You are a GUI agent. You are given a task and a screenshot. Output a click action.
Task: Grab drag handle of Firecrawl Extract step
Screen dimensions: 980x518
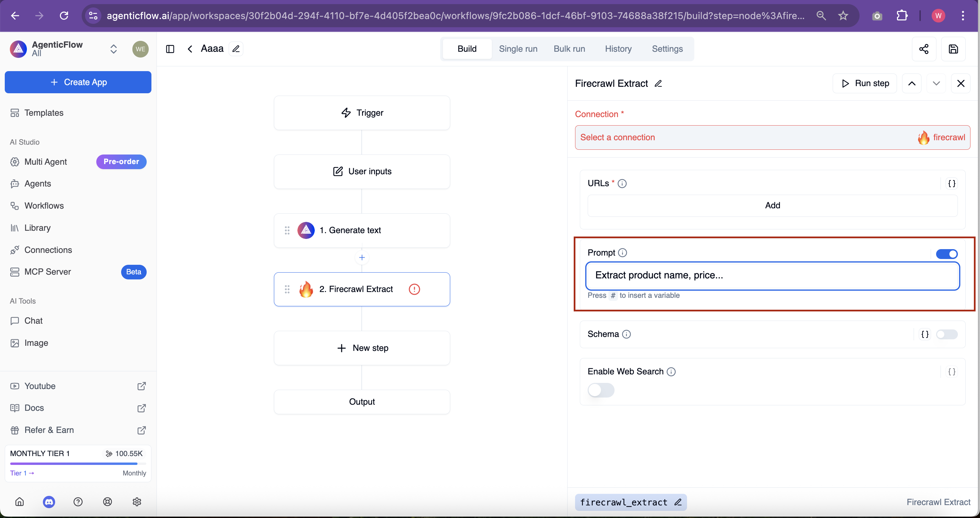click(x=287, y=289)
